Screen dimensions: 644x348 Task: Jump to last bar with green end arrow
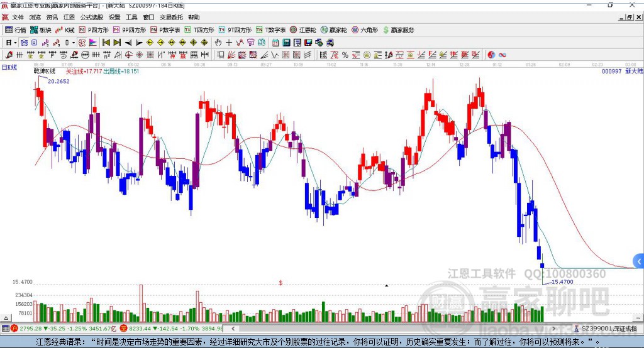[x=117, y=42]
